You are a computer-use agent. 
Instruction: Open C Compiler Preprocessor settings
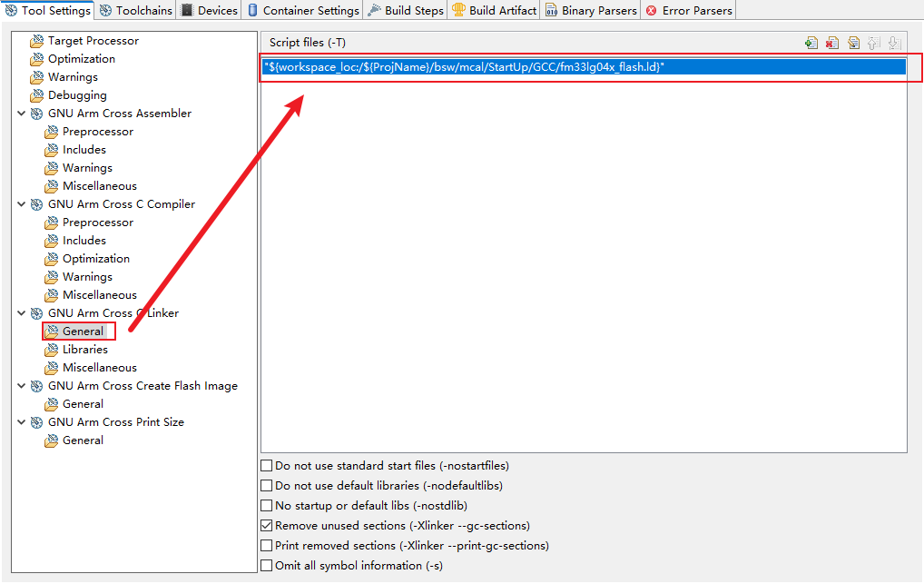[x=98, y=223]
